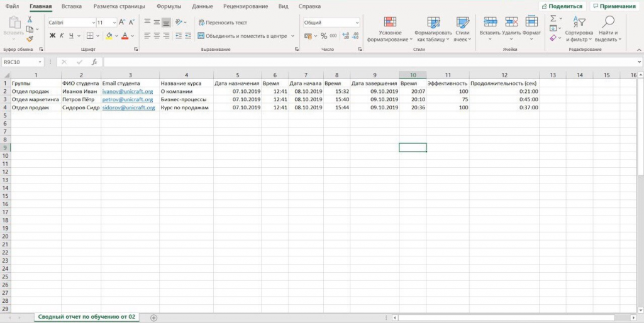644x323 pixels.
Task: Click the text orientation icon
Action: click(179, 23)
